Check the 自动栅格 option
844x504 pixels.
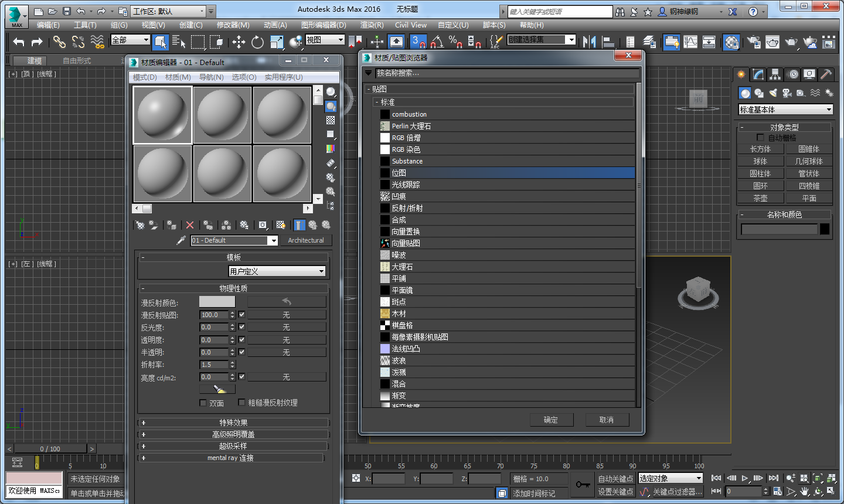[x=760, y=138]
